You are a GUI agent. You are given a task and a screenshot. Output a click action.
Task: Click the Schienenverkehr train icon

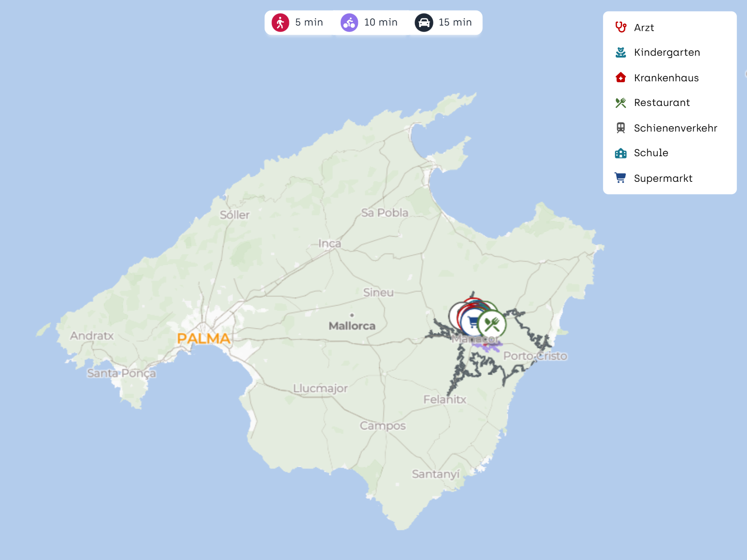click(x=620, y=128)
